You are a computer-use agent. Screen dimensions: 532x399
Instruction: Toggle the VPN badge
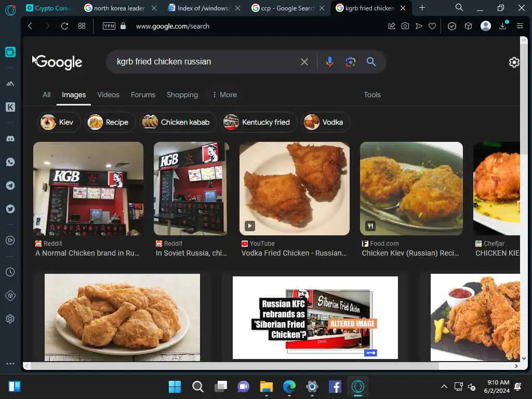pos(109,26)
